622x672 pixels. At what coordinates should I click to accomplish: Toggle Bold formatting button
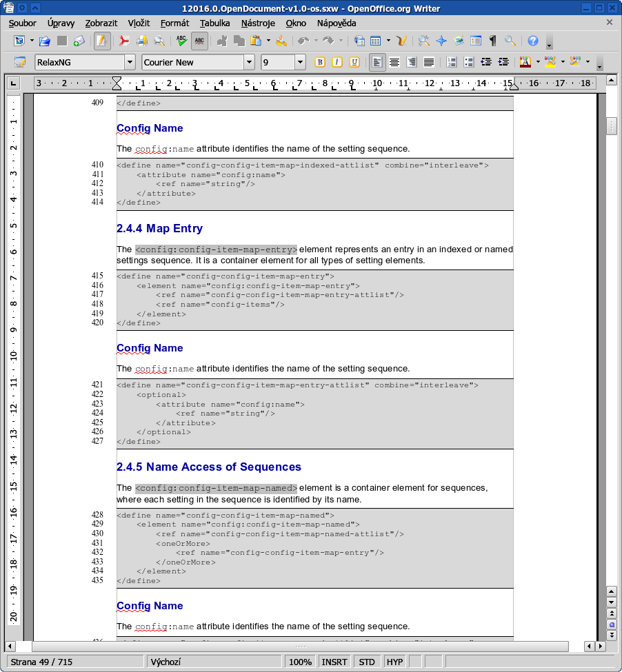[319, 62]
